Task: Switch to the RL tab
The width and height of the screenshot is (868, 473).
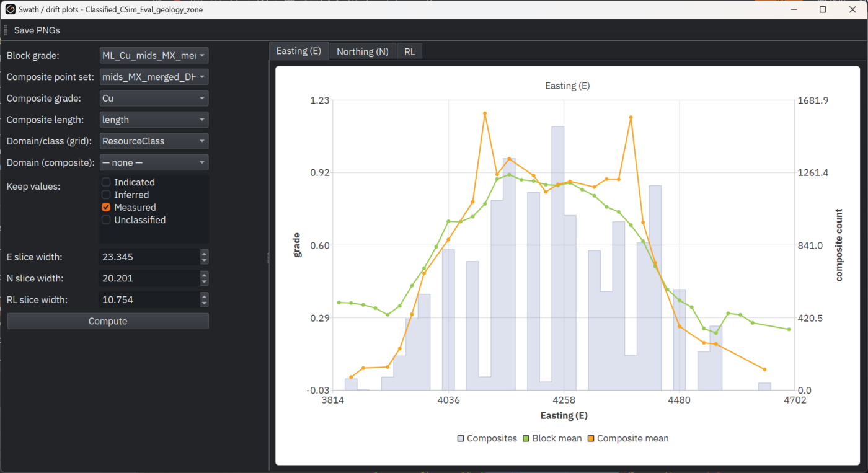Action: point(410,52)
